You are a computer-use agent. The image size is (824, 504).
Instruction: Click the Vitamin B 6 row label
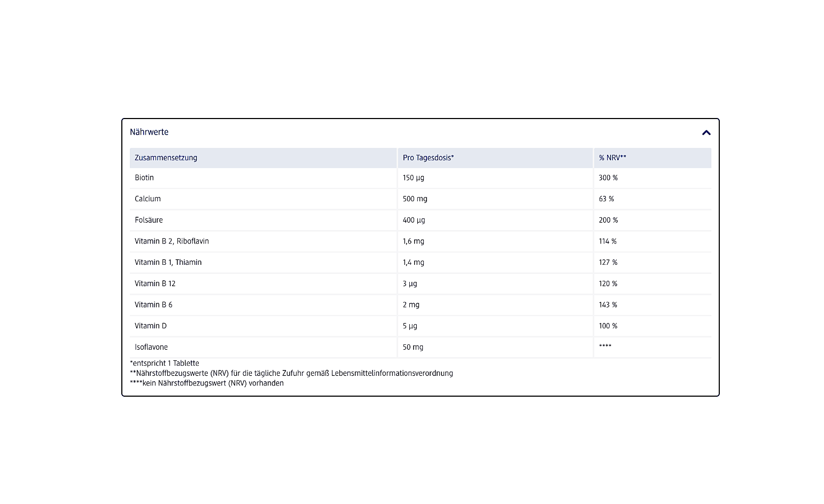(153, 305)
